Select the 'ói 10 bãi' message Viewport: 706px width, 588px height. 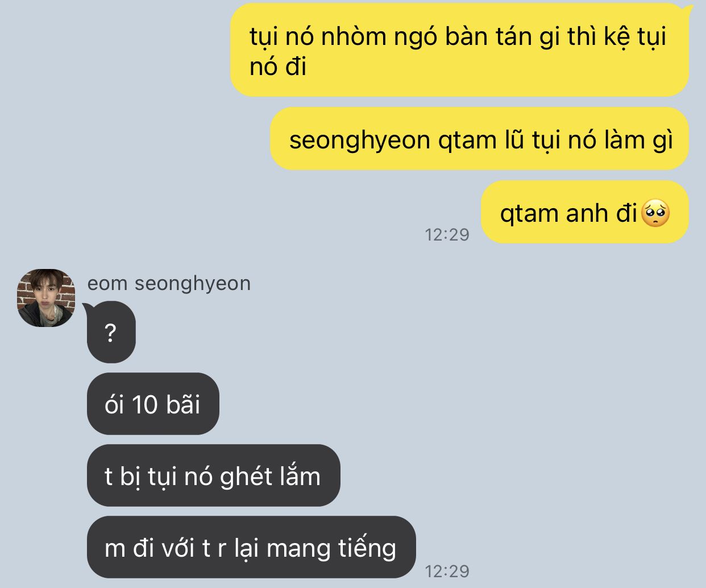[x=153, y=404]
